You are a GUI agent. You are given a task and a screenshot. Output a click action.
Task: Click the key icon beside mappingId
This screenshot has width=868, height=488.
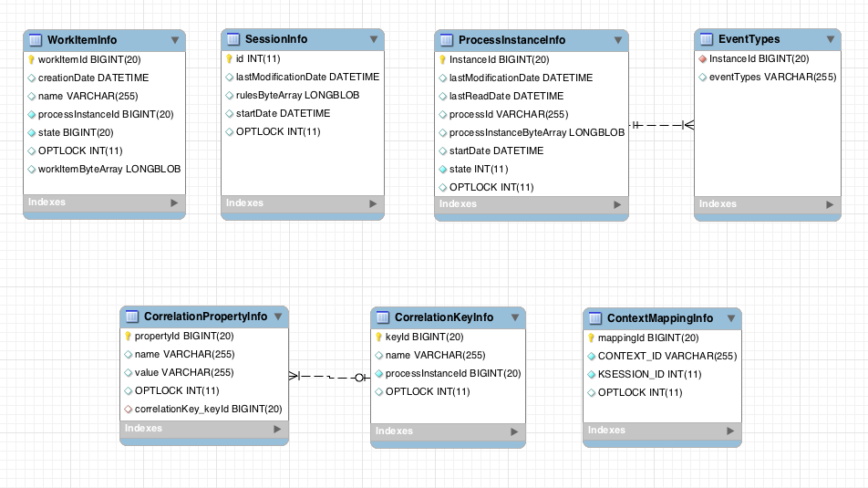(x=591, y=337)
